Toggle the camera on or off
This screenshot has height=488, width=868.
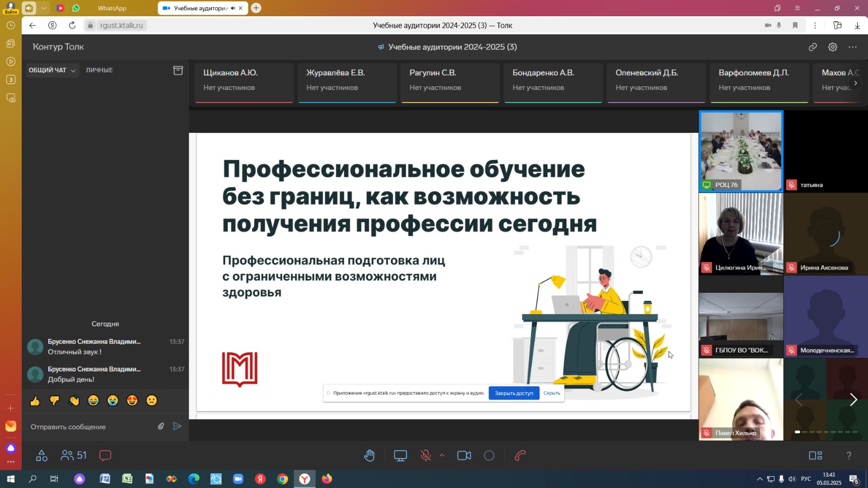tap(464, 455)
